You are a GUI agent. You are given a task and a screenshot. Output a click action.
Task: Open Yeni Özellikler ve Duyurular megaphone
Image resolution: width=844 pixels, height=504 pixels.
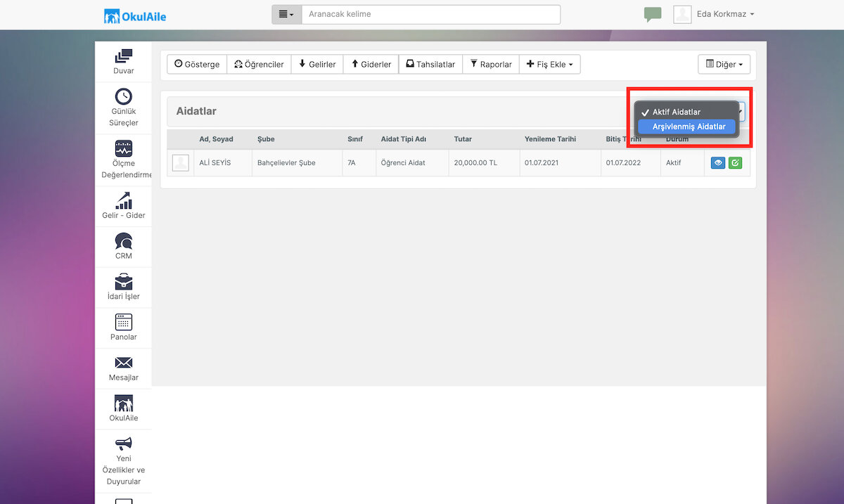tap(123, 444)
